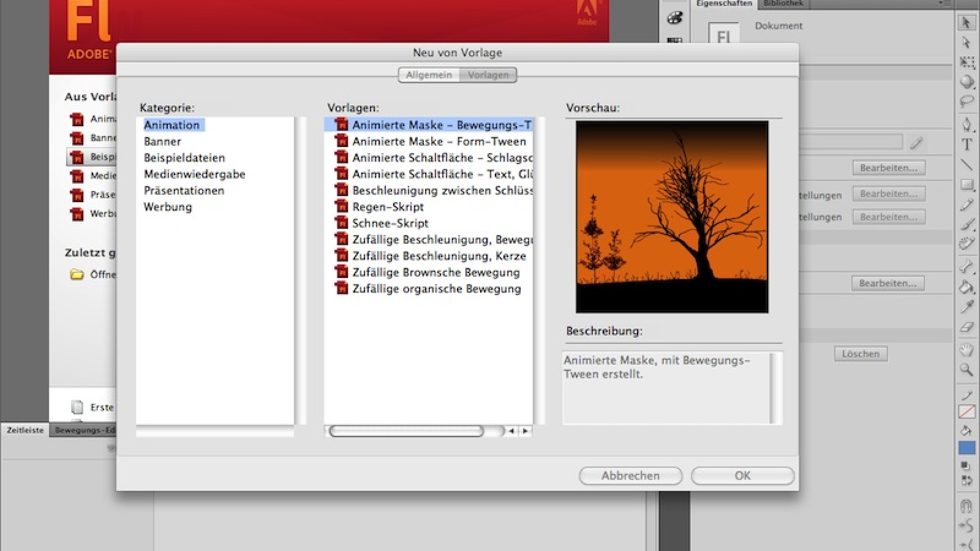Toggle the Snap to Objects magnet
Viewport: 980px width, 551px height.
(967, 506)
